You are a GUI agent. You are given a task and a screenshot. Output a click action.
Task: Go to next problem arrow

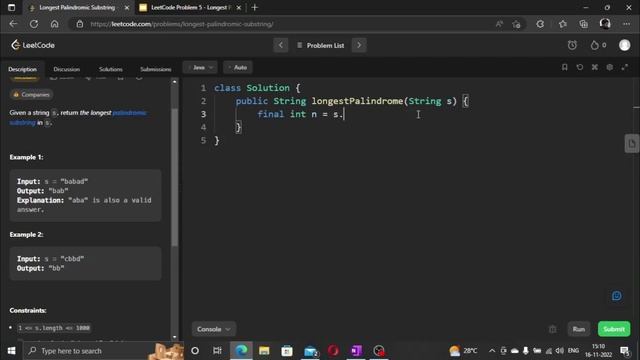(359, 45)
